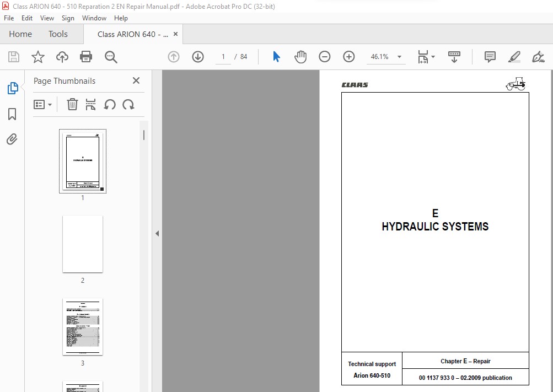Open the File menu
This screenshot has height=392, width=553.
point(9,18)
